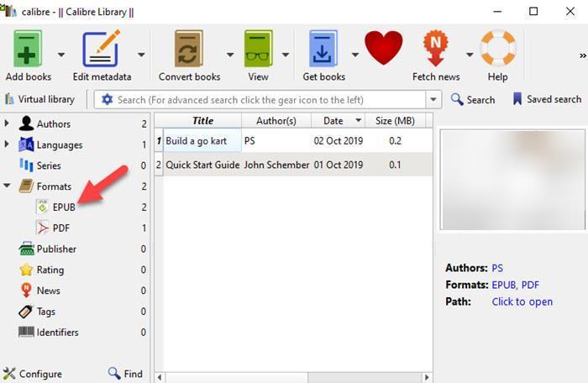
Task: Select the PDF format item
Action: pos(60,228)
